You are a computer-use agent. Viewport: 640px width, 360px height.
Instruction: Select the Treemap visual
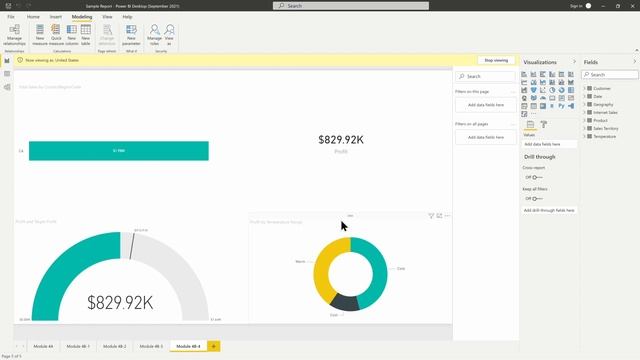click(571, 90)
